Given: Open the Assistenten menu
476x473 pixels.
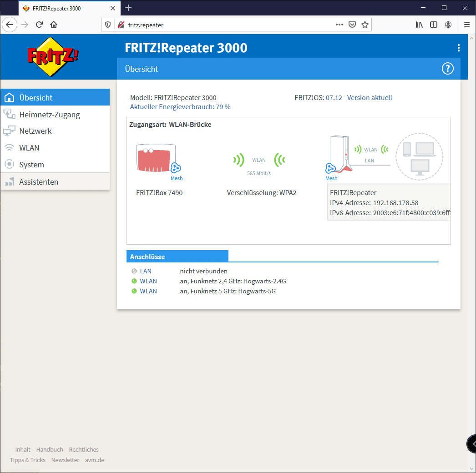Looking at the screenshot, I should pos(55,182).
